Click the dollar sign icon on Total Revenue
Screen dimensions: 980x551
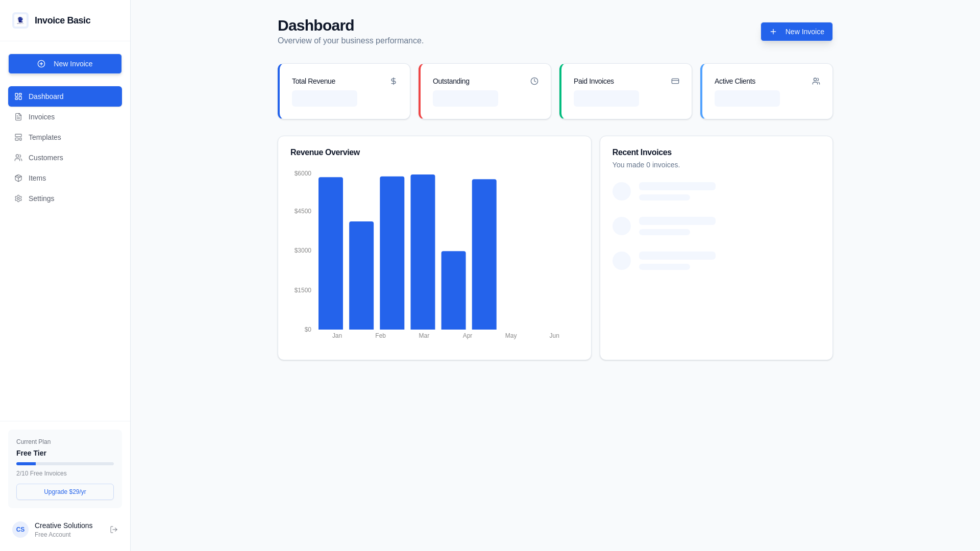[x=393, y=81]
